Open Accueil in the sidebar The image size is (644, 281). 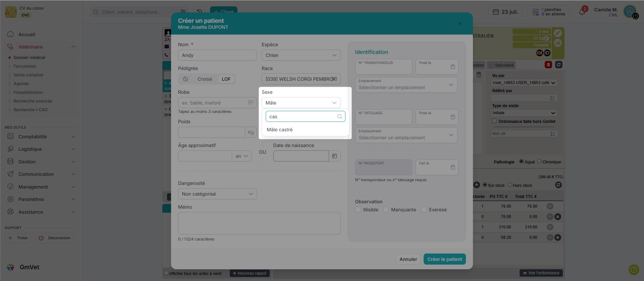click(27, 34)
